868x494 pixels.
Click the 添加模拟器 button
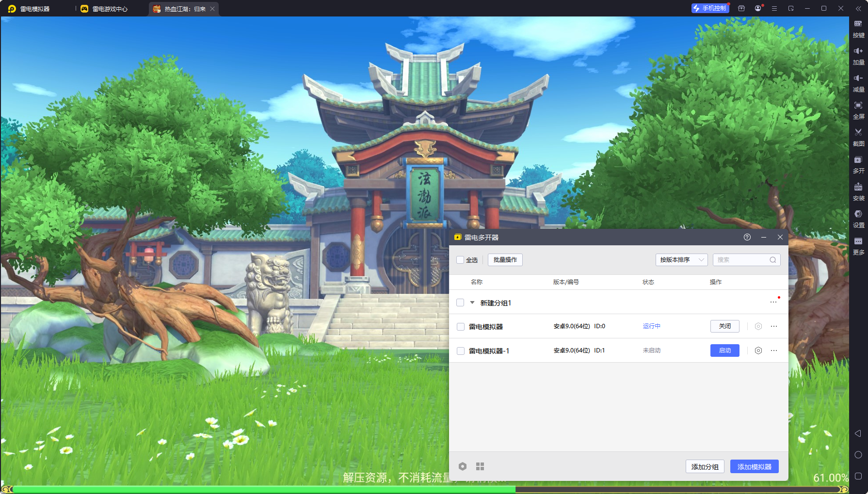pyautogui.click(x=755, y=466)
